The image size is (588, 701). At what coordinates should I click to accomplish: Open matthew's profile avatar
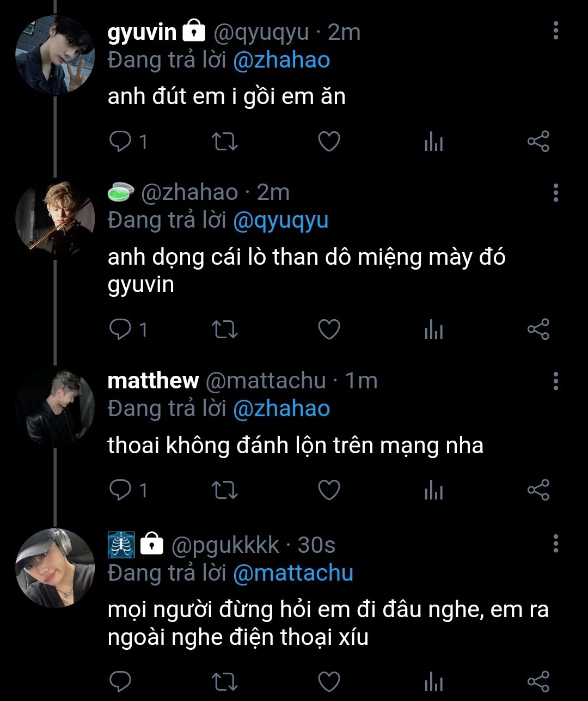(x=54, y=406)
